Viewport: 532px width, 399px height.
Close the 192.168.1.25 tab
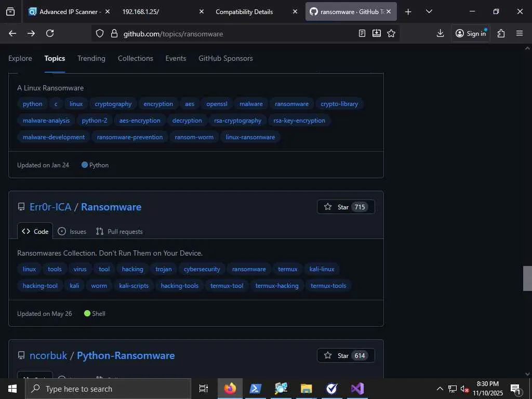201,11
